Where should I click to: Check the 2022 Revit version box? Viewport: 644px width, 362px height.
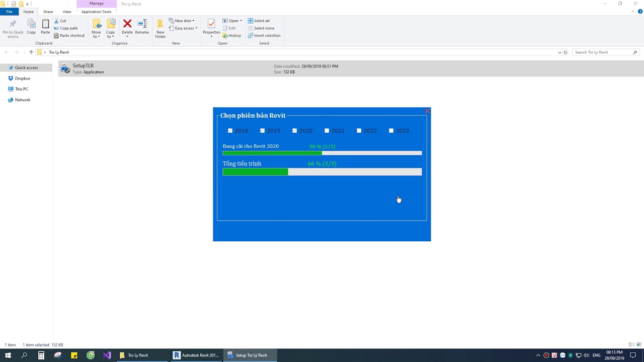[359, 131]
